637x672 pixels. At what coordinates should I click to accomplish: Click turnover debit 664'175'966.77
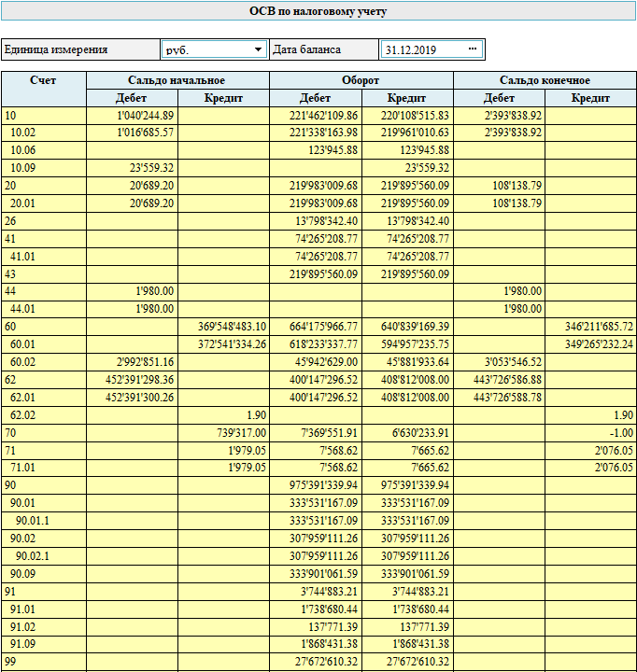click(323, 327)
